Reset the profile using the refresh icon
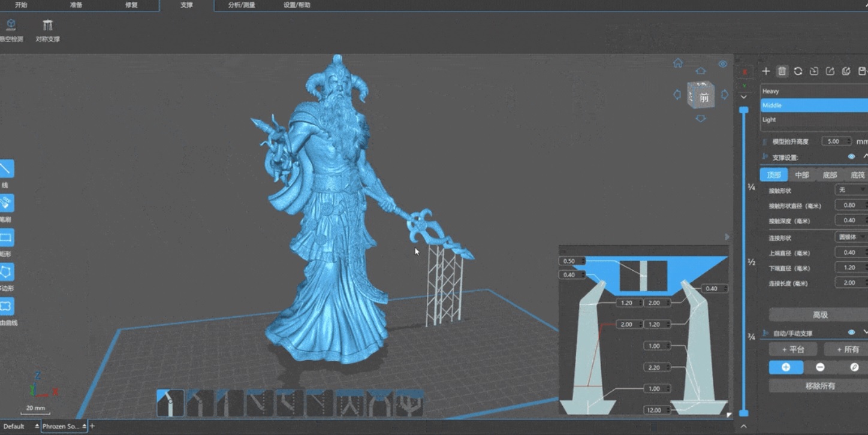 tap(798, 71)
